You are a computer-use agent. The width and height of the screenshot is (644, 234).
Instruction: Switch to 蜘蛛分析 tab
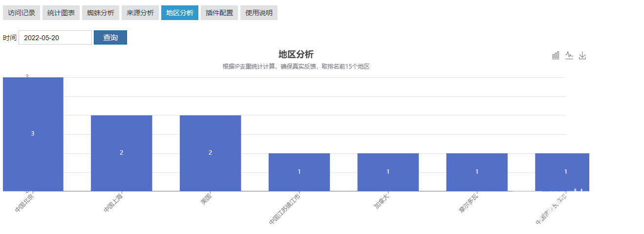[x=101, y=13]
